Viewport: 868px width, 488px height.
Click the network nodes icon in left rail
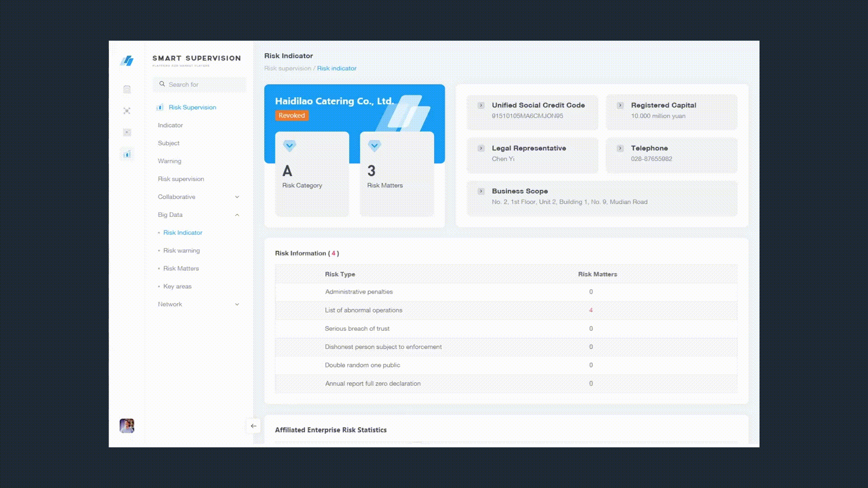click(x=127, y=111)
